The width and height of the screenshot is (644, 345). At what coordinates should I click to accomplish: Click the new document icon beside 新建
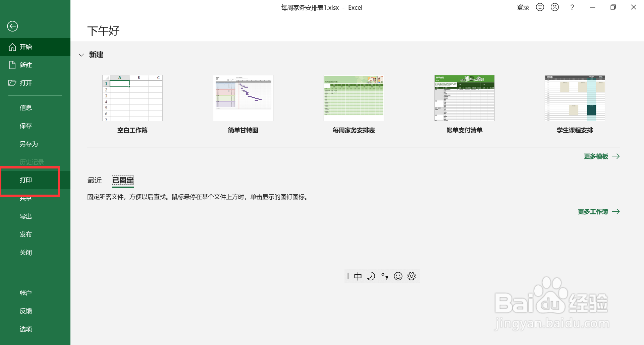[12, 65]
